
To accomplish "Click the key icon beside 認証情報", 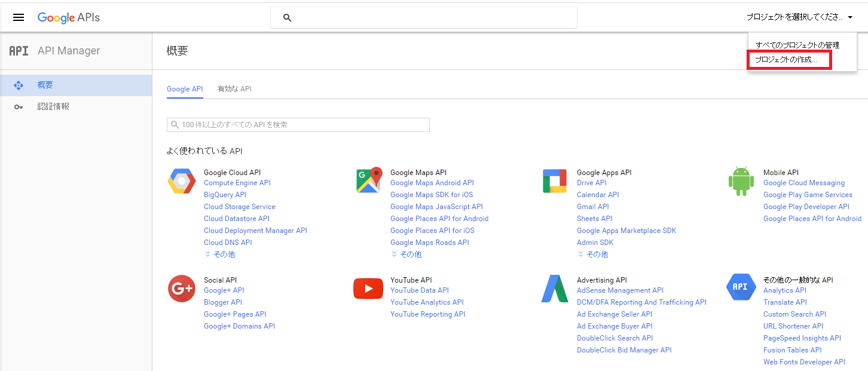I will 19,107.
